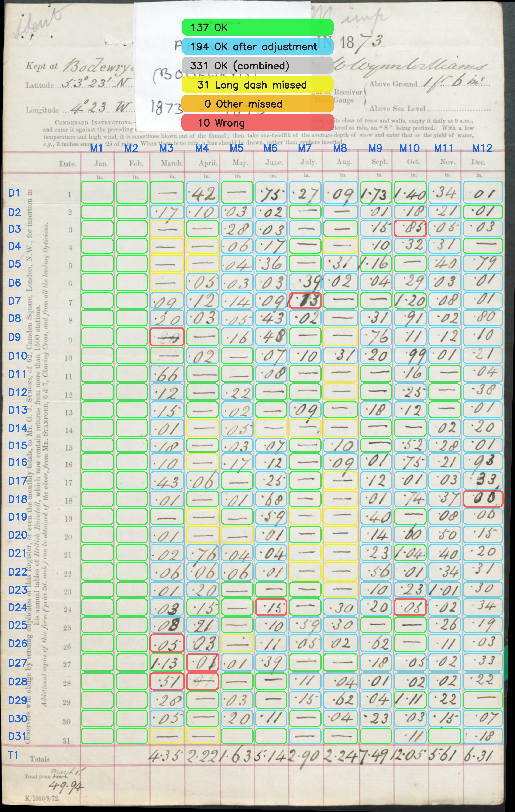515x812 pixels.
Task: Click the ".75" cell in June row 1
Action: (x=271, y=193)
